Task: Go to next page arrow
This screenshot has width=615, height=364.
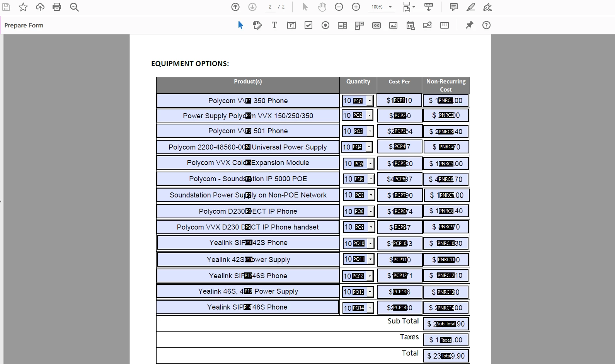Action: pos(252,7)
